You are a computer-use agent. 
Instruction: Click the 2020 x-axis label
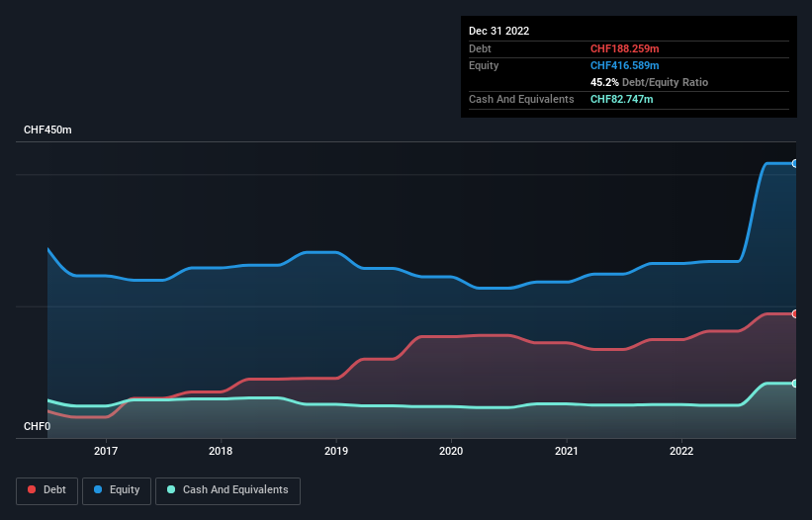(x=451, y=451)
